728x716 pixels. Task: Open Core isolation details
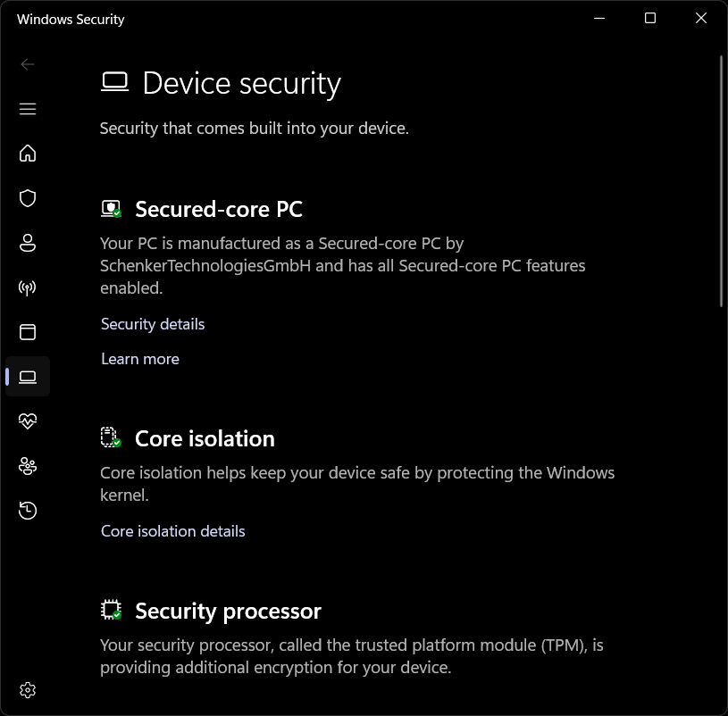(172, 530)
